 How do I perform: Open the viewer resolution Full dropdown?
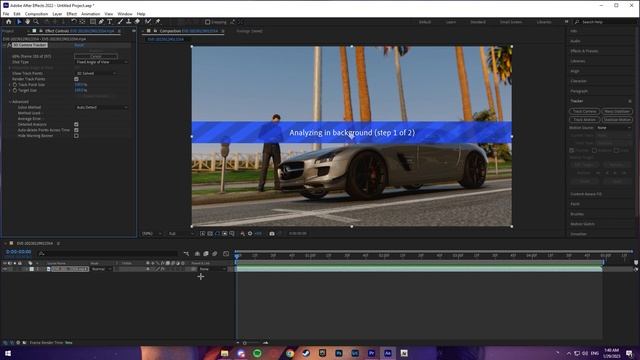(181, 233)
